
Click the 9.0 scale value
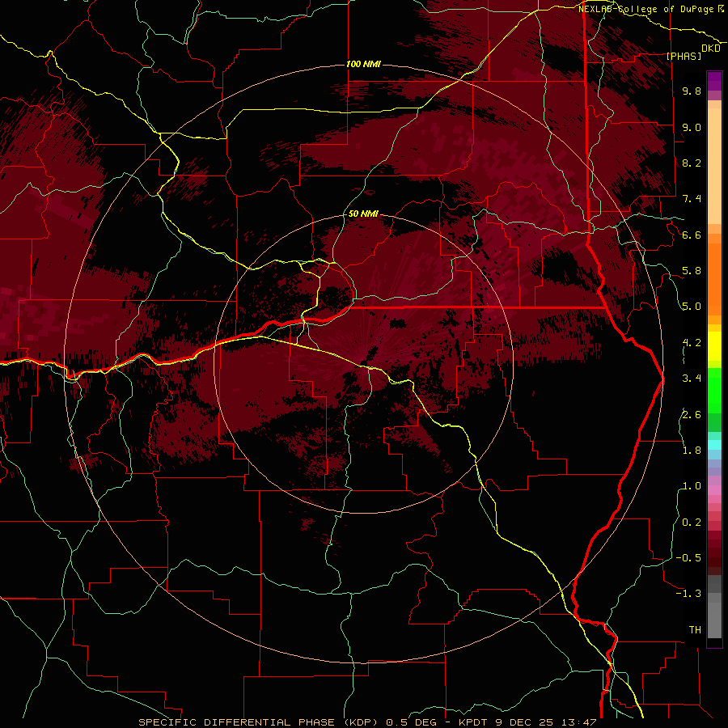pos(692,127)
